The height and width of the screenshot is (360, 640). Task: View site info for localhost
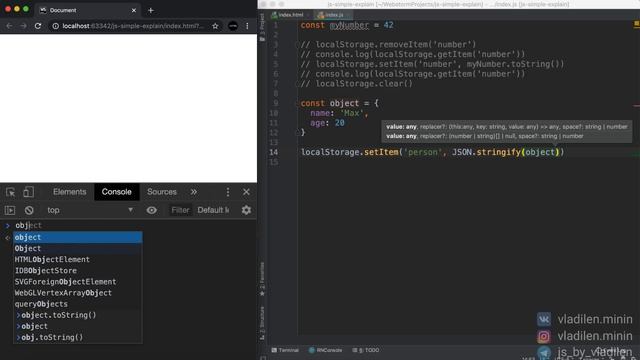[x=55, y=26]
